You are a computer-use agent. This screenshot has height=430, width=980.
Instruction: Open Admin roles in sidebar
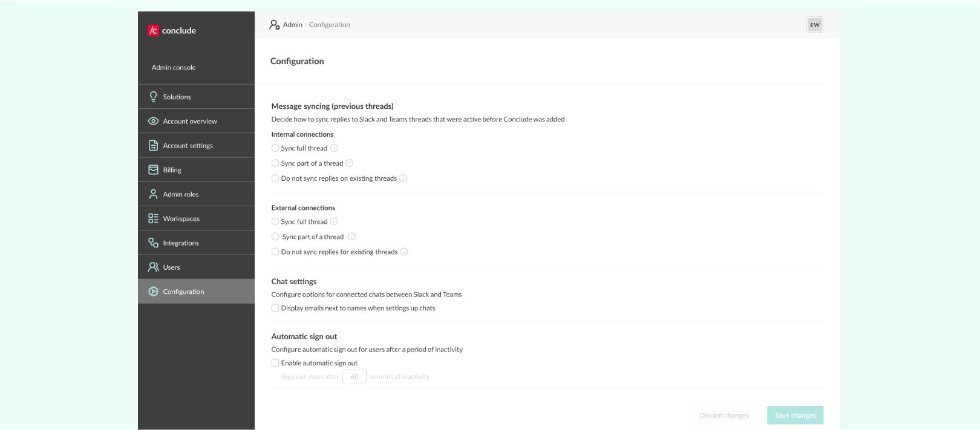tap(180, 194)
